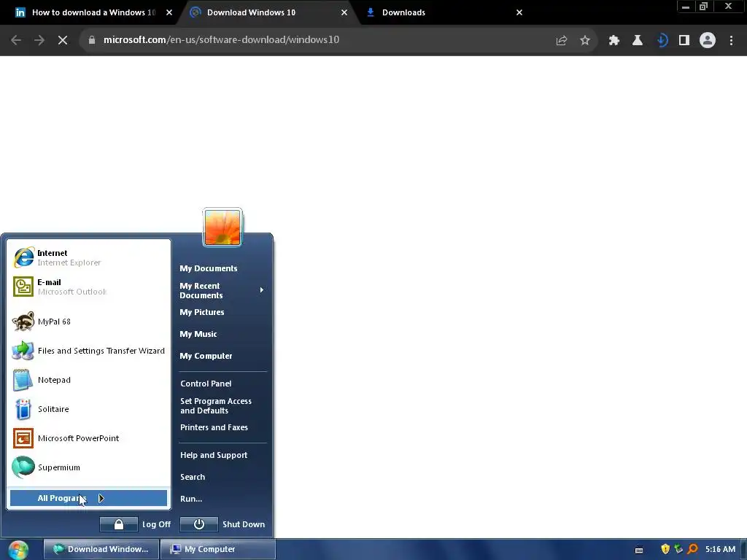
Task: Click the orange magnifier tray icon
Action: (693, 549)
